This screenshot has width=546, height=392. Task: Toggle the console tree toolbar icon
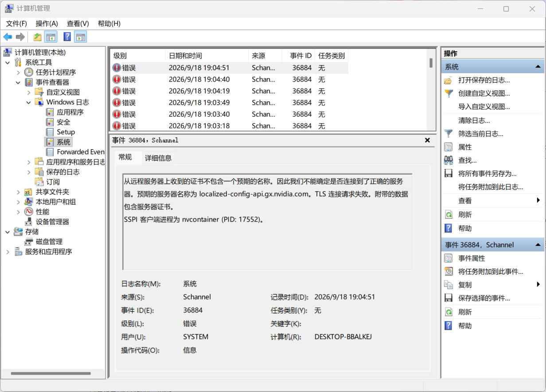(x=51, y=37)
